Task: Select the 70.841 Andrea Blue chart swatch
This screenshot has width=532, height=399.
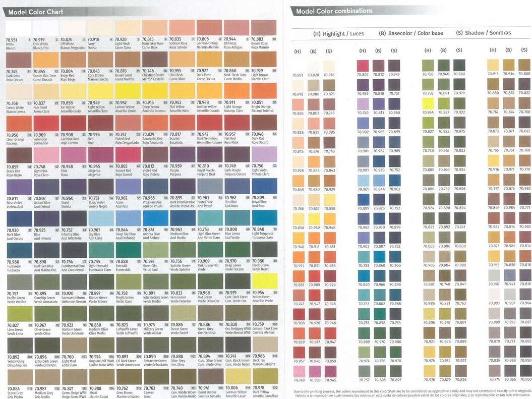Action: click(155, 219)
